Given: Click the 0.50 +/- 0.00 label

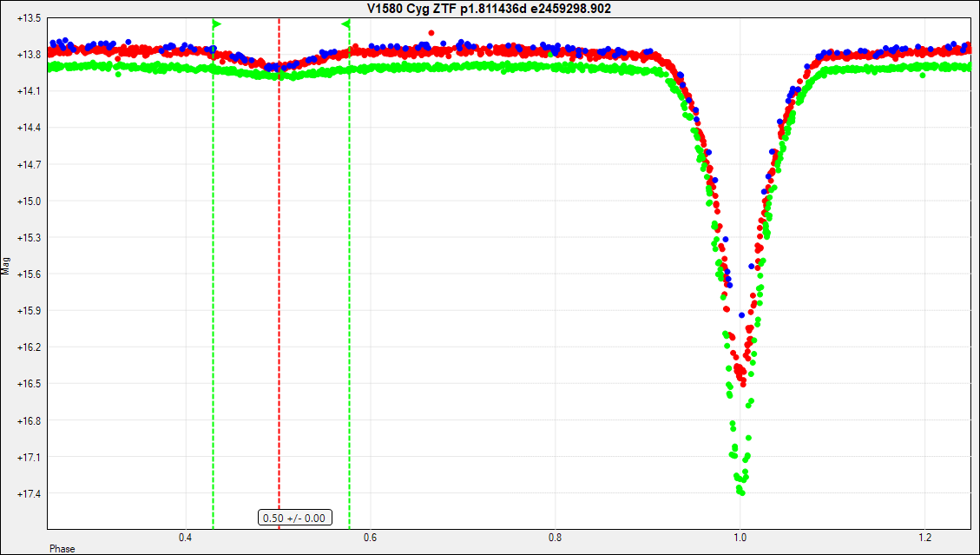Looking at the screenshot, I should [x=295, y=518].
